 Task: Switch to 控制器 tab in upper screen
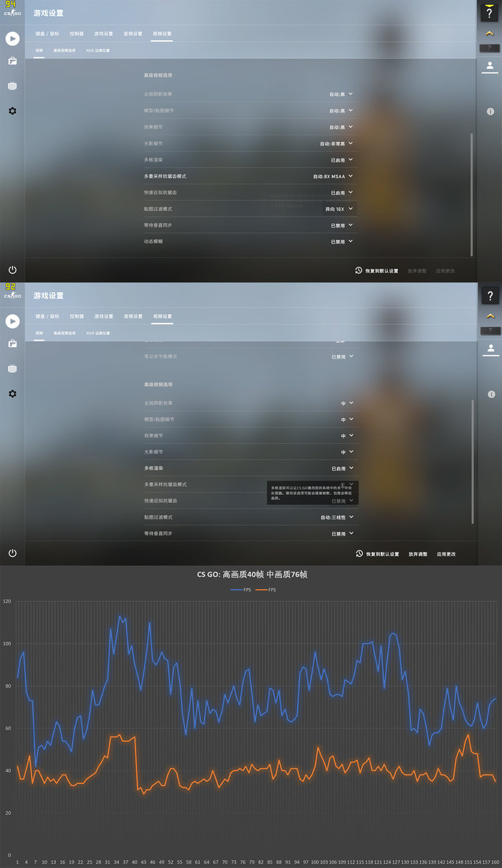click(77, 34)
